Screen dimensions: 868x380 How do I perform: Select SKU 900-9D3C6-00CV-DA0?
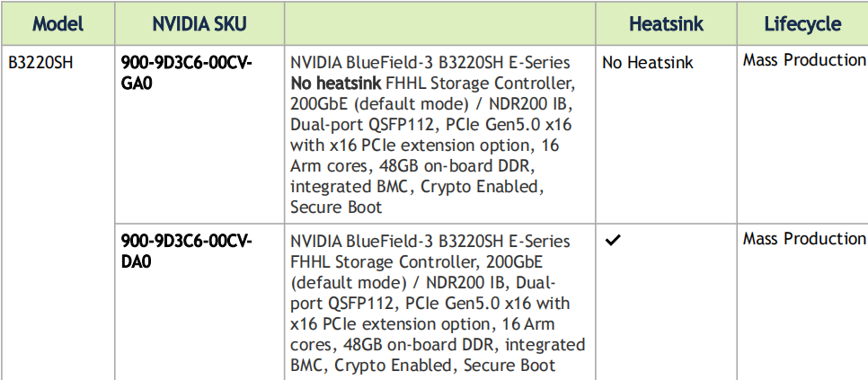(x=186, y=251)
